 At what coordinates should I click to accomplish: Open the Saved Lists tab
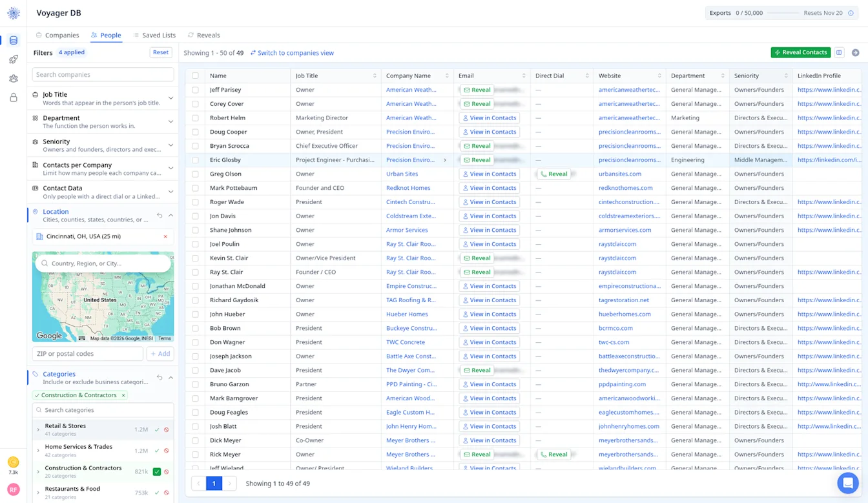point(154,36)
